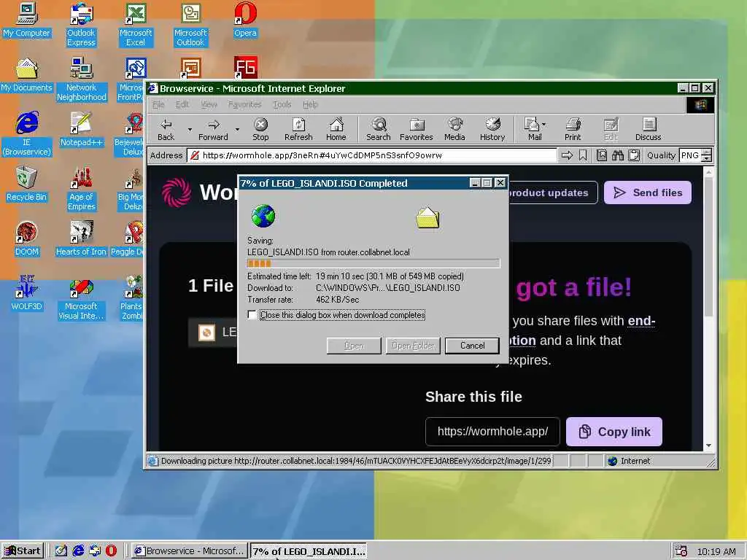Launch Age of Empires from desktop
This screenshot has height=560, width=747.
click(82, 189)
